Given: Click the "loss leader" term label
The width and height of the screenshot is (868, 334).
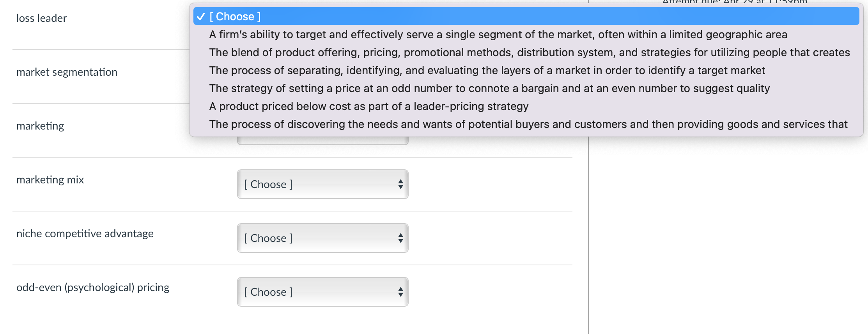Looking at the screenshot, I should coord(42,18).
